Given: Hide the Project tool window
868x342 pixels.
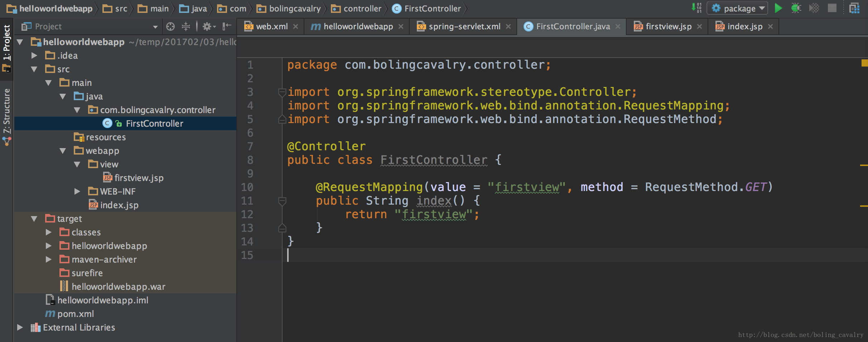Looking at the screenshot, I should click(227, 26).
